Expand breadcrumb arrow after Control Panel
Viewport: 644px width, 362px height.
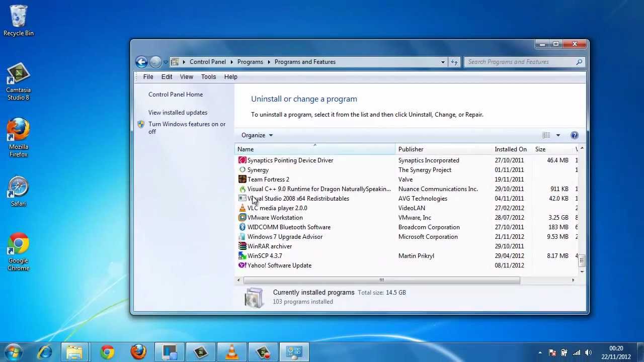click(231, 62)
